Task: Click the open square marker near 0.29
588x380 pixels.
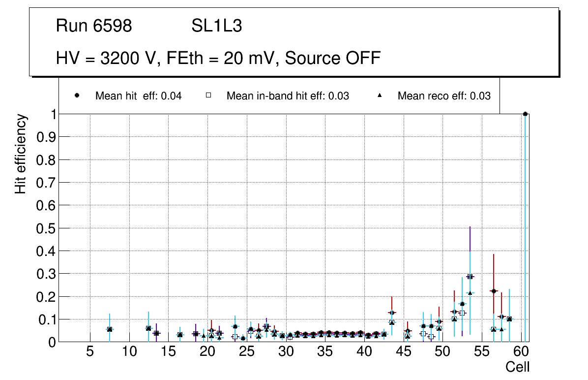Action: pos(470,277)
